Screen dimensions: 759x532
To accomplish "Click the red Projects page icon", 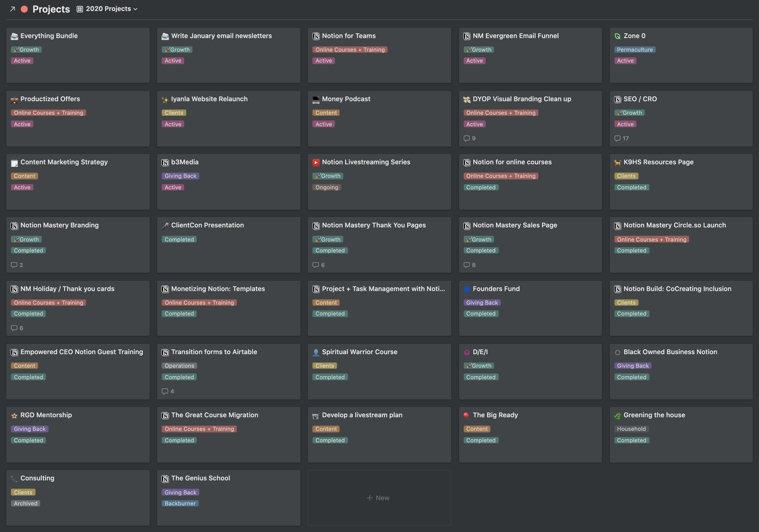I will click(24, 9).
